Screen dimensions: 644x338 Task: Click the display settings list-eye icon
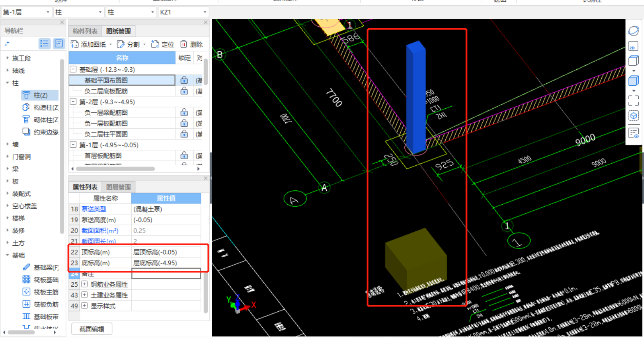click(x=633, y=133)
